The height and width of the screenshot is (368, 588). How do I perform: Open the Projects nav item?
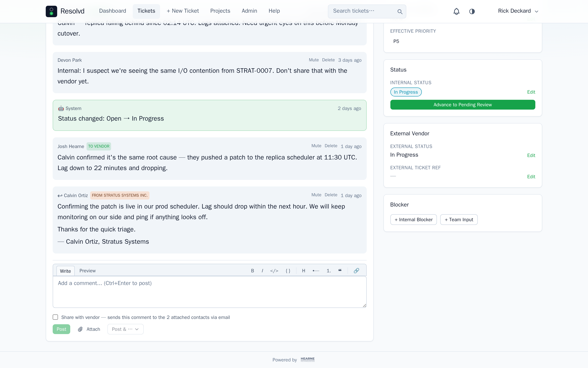[x=220, y=11]
